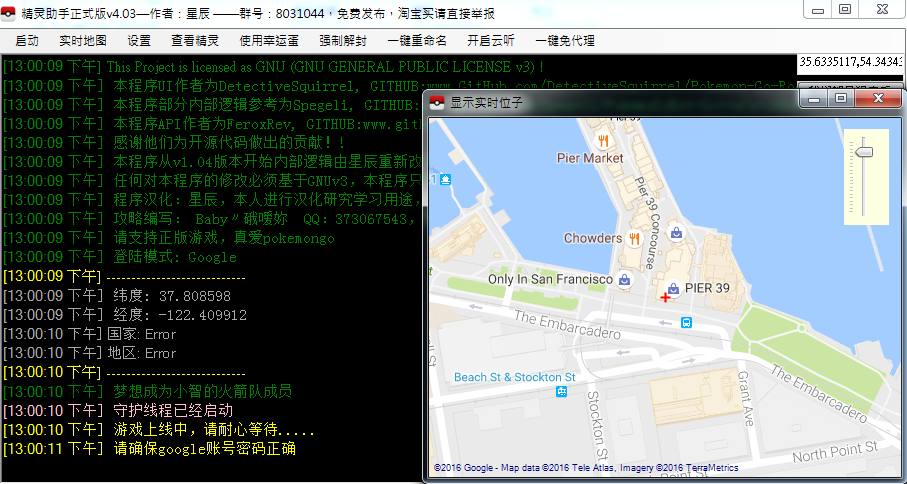Click the shopping bag icon on Pier 39 Concourse
The height and width of the screenshot is (484, 907).
click(x=677, y=233)
